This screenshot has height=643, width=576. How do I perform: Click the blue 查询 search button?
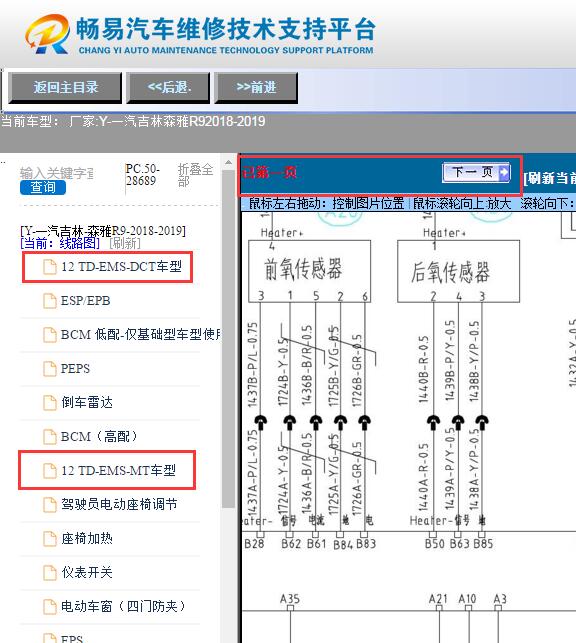click(x=43, y=187)
